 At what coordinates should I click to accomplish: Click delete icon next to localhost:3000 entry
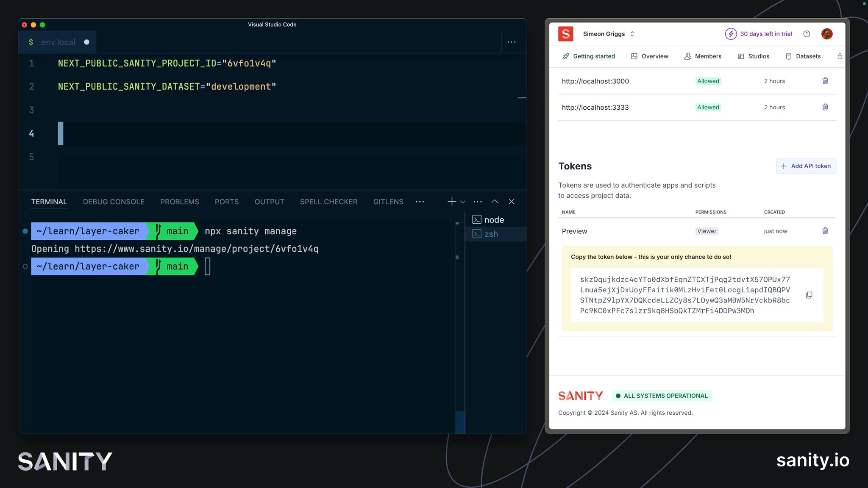825,80
